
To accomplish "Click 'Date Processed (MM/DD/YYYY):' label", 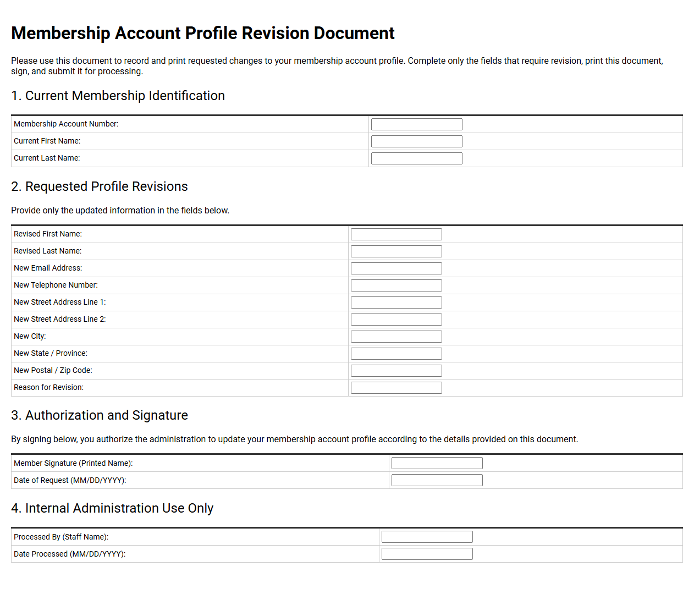I will tap(70, 554).
